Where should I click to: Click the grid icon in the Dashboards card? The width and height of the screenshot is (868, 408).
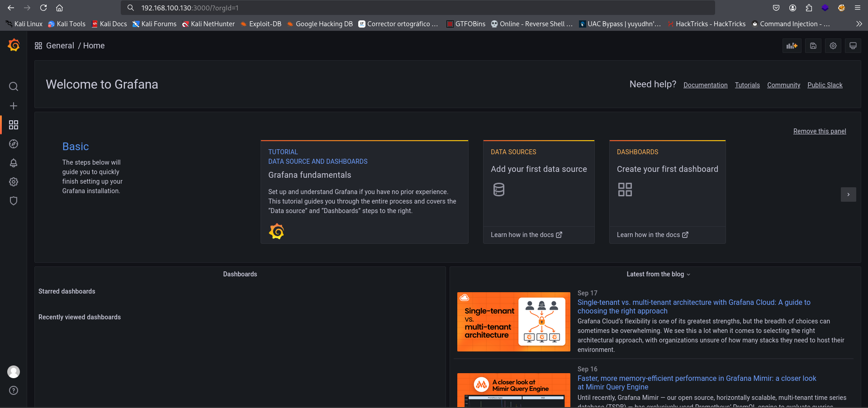(x=625, y=190)
